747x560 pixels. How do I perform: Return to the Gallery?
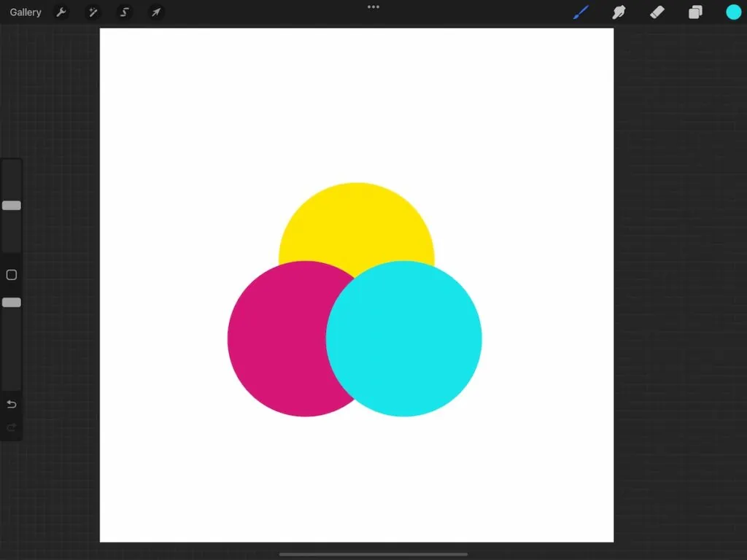tap(26, 12)
